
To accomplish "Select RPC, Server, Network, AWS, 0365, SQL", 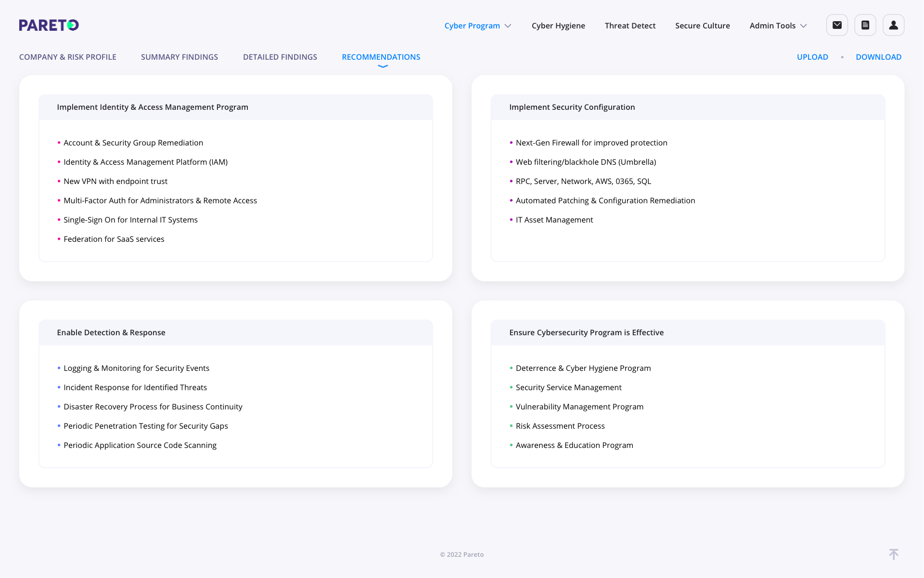I will [583, 181].
